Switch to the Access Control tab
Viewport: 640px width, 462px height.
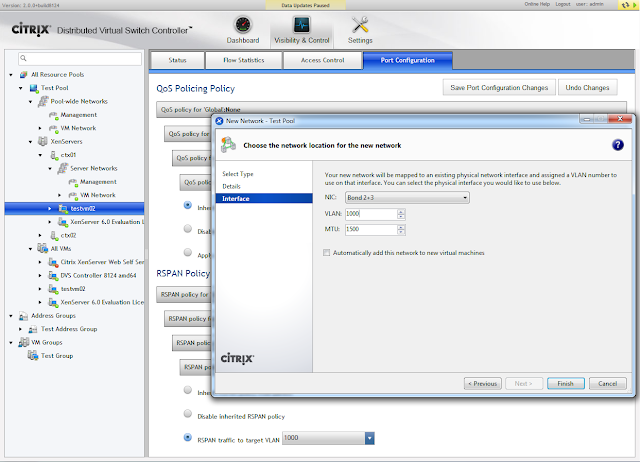pyautogui.click(x=322, y=60)
